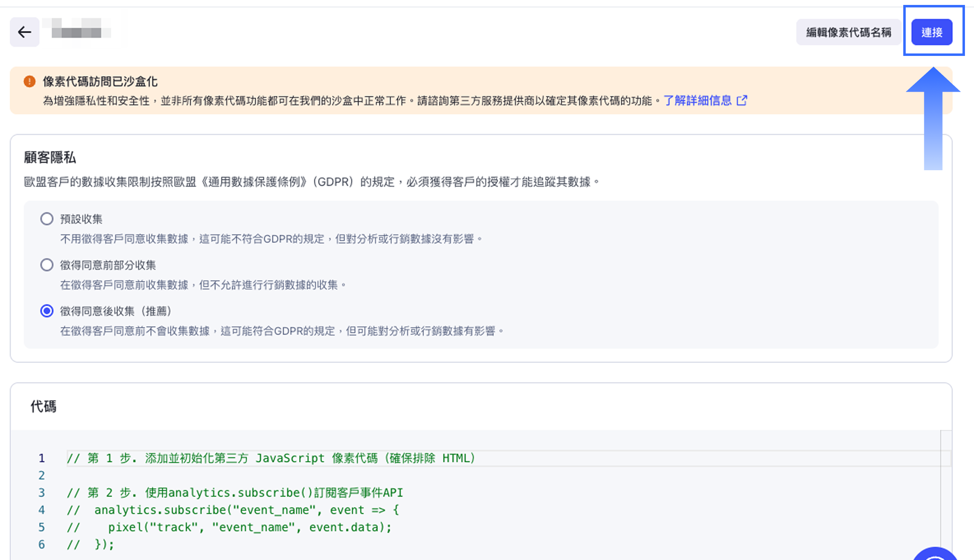Click the pixel track code line 5
Screen dimensions: 974x560
[230, 527]
